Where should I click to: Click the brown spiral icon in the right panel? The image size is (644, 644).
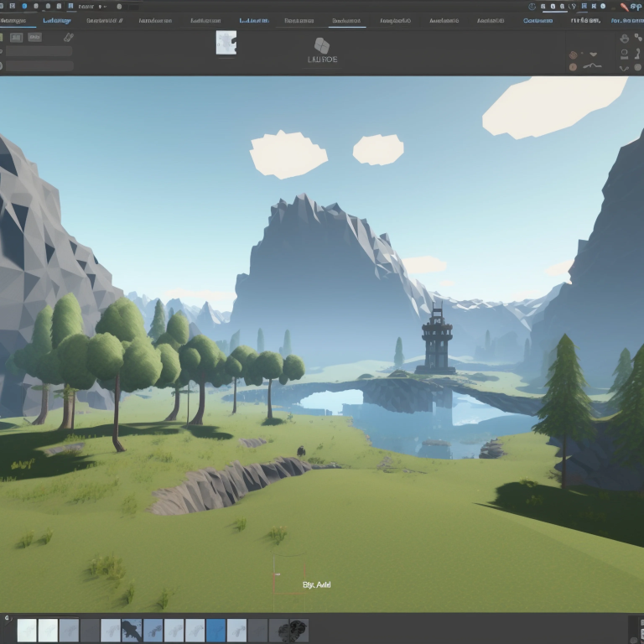point(574,55)
